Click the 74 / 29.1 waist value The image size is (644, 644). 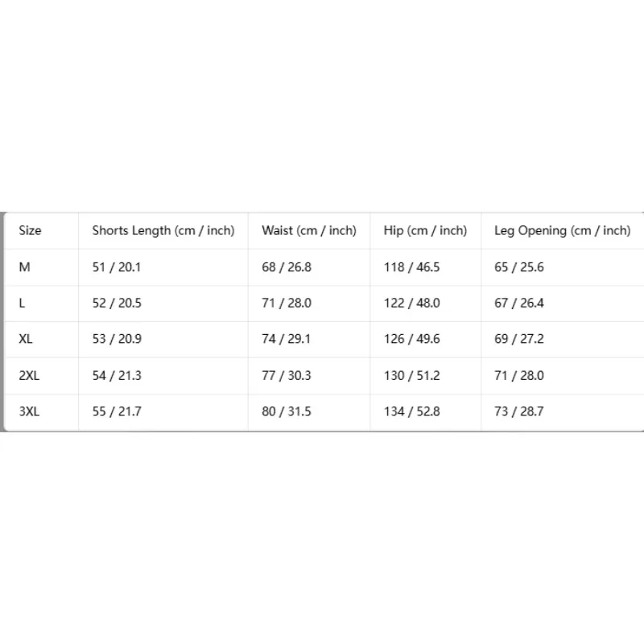click(x=287, y=339)
